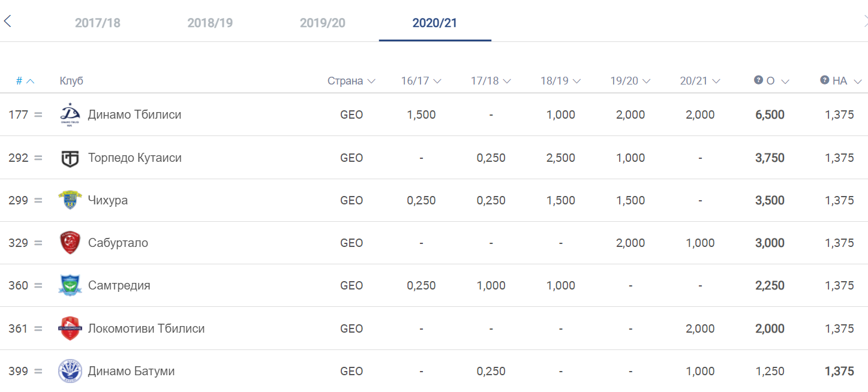
Task: Sort by the 20/21 season column
Action: tap(699, 81)
